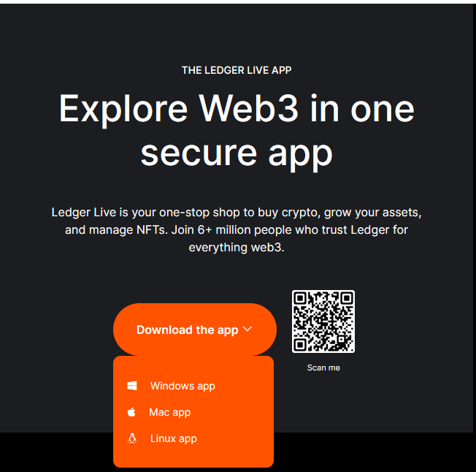Collapse the download menu via chevron arrow
This screenshot has height=472, width=476.
coord(247,329)
